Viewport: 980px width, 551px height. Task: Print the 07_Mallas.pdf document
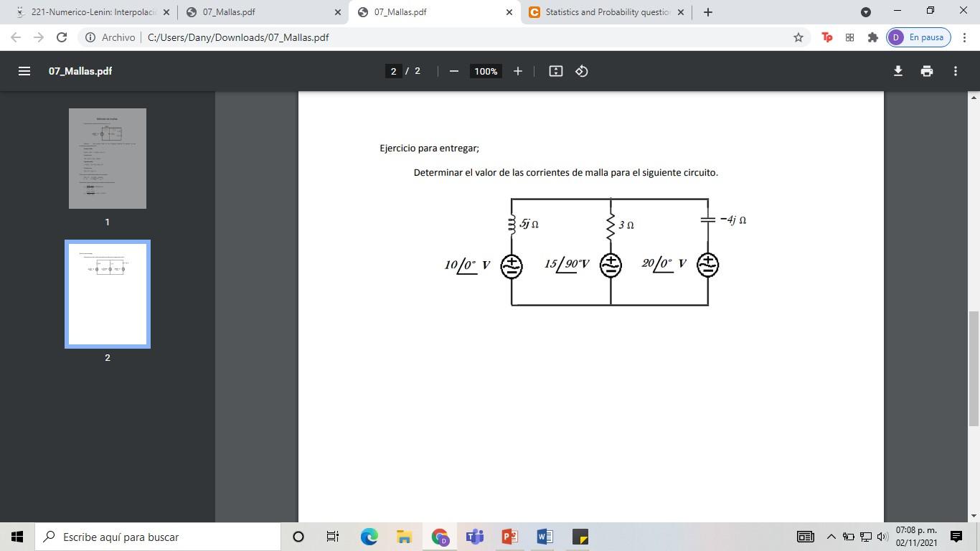pyautogui.click(x=926, y=71)
